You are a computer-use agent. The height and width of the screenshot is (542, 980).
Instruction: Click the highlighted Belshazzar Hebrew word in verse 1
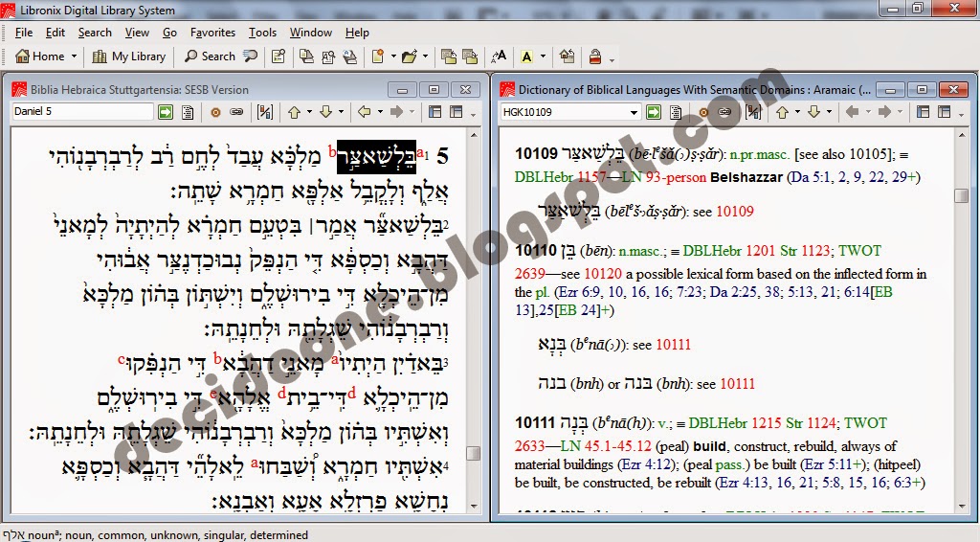[x=376, y=157]
